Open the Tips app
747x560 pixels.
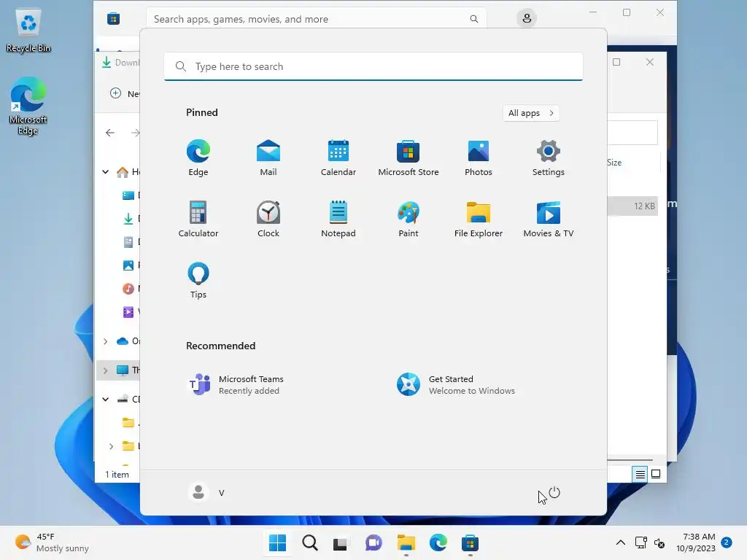[198, 281]
